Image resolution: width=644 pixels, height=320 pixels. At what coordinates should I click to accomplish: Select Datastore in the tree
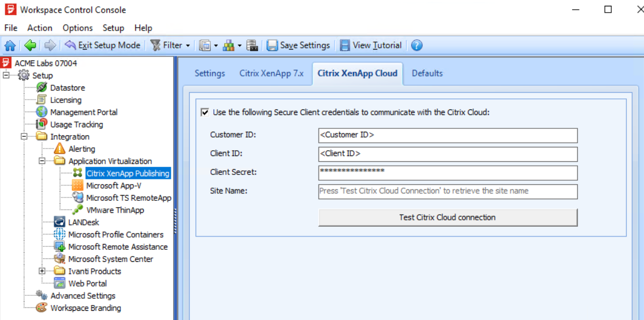[x=67, y=87]
